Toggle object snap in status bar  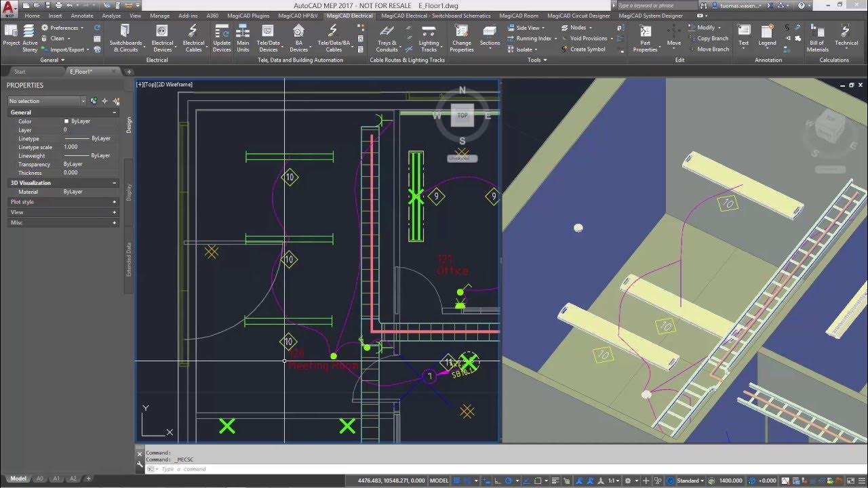tap(536, 481)
